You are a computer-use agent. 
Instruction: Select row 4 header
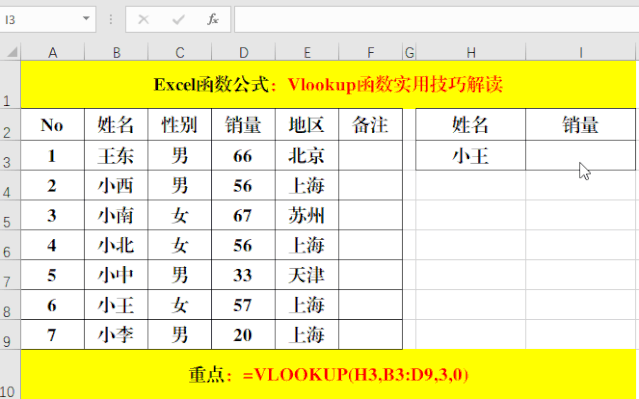click(10, 185)
